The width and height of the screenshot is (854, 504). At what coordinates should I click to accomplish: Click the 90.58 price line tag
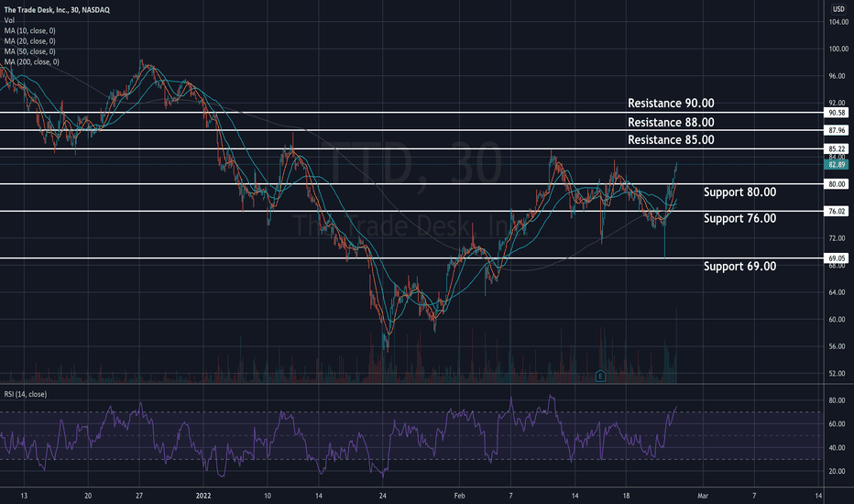837,113
